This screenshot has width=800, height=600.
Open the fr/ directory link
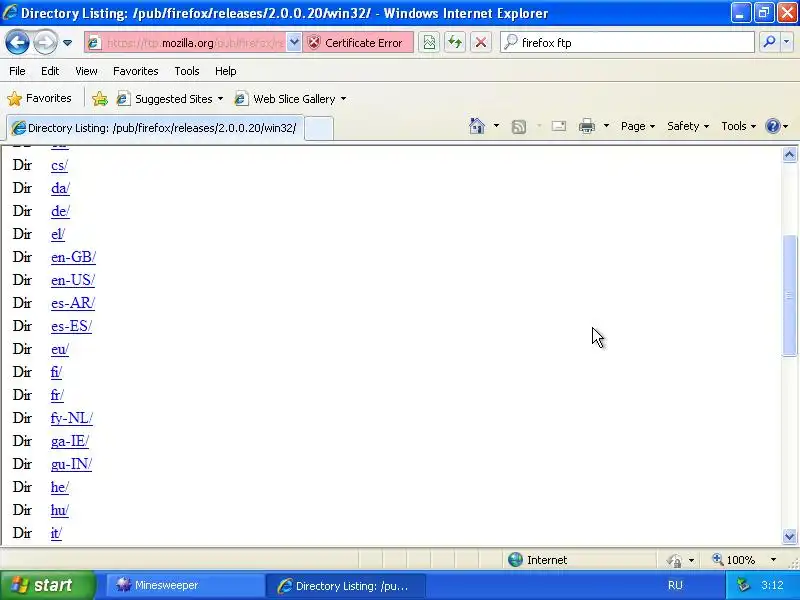pos(57,395)
